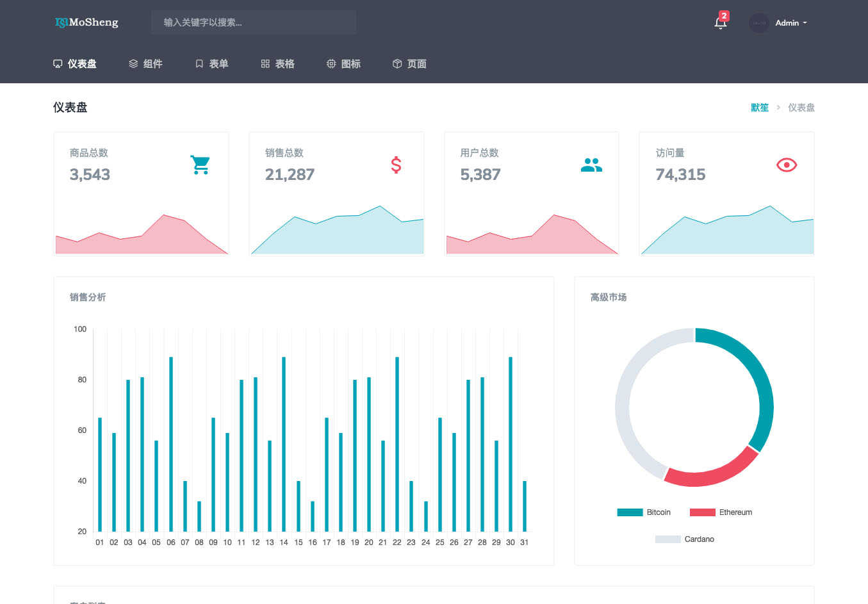Image resolution: width=868 pixels, height=604 pixels.
Task: Click the 表单 bookmark icon
Action: click(199, 64)
